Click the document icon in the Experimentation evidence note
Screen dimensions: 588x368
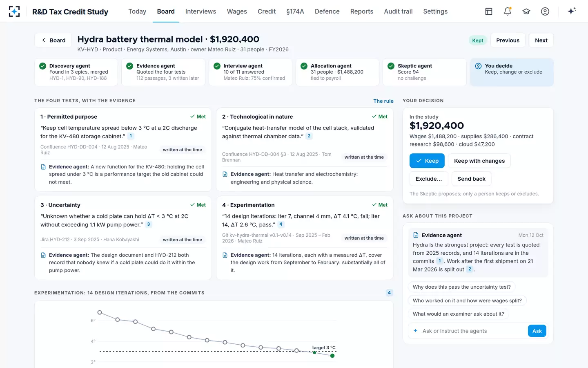(x=225, y=255)
